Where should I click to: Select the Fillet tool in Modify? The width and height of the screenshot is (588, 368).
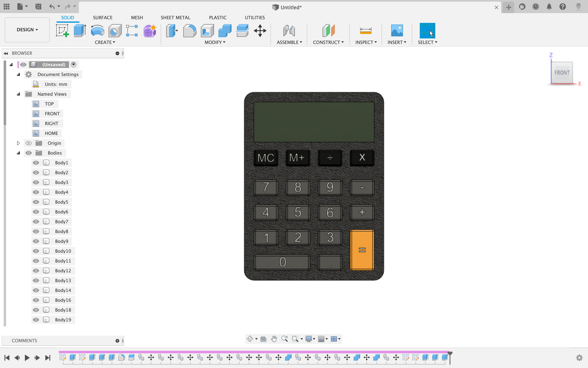190,31
